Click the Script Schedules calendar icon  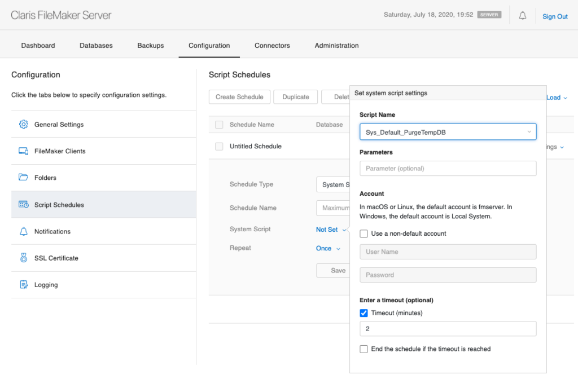point(24,205)
